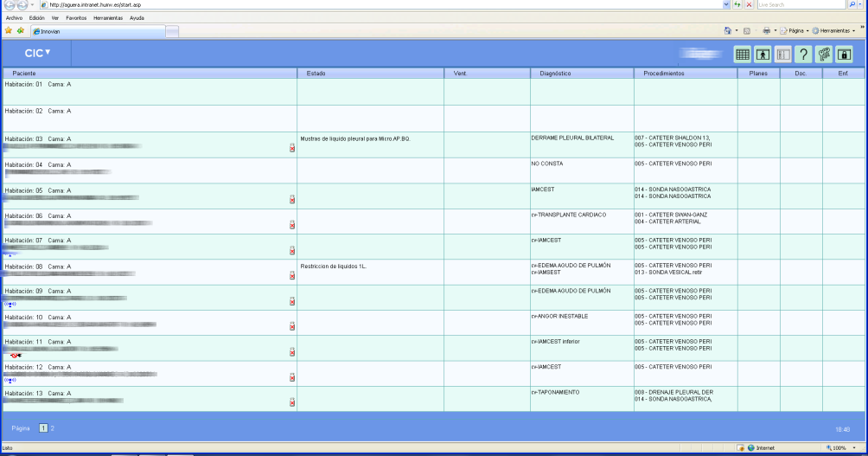Click the wireless signal icon under Habitación 09
Viewport: 868px width, 456px height.
(x=10, y=305)
